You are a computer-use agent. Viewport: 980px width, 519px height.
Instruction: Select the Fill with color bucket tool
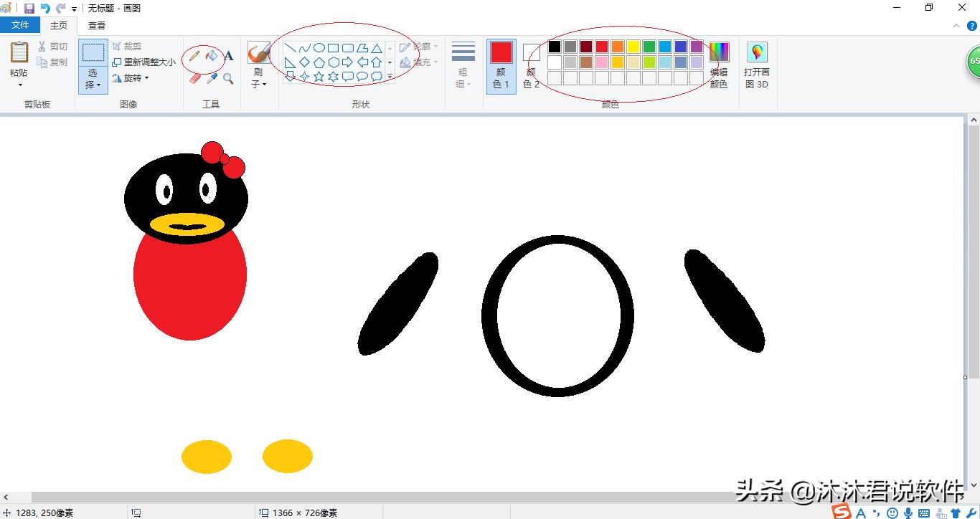coord(212,56)
